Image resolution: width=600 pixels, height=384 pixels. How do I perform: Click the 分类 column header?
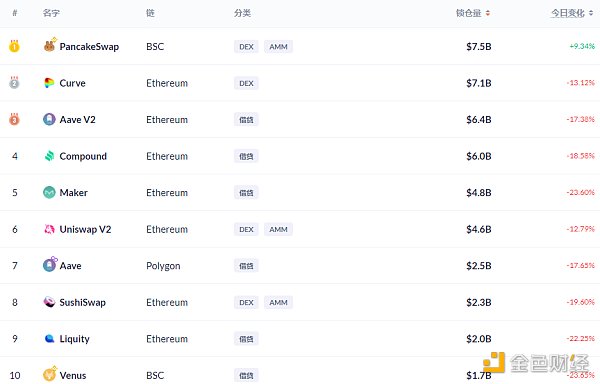click(242, 13)
